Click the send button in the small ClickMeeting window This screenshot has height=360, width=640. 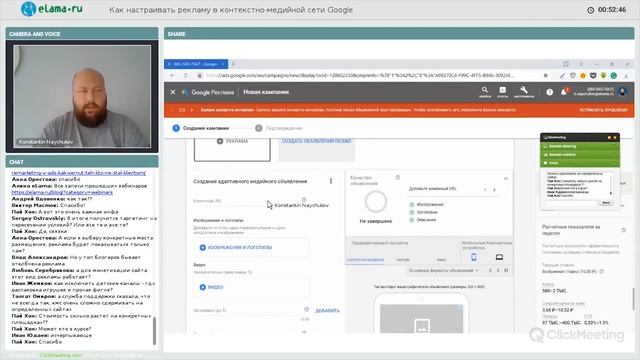[x=606, y=203]
